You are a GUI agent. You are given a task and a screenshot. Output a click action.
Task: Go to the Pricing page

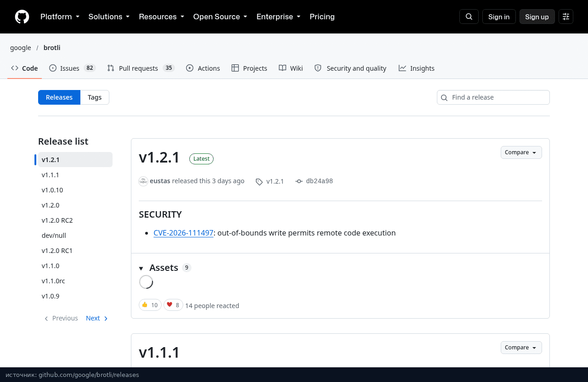[322, 17]
